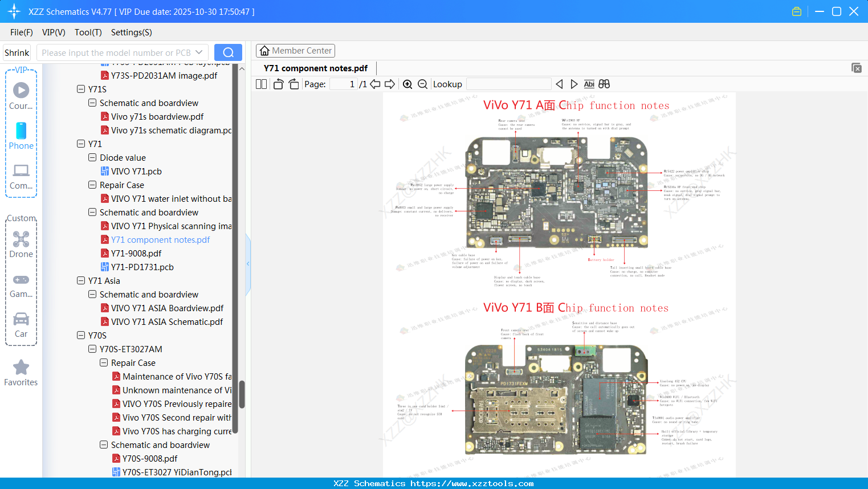Open the Member Center
Image resolution: width=868 pixels, height=489 pixels.
295,50
